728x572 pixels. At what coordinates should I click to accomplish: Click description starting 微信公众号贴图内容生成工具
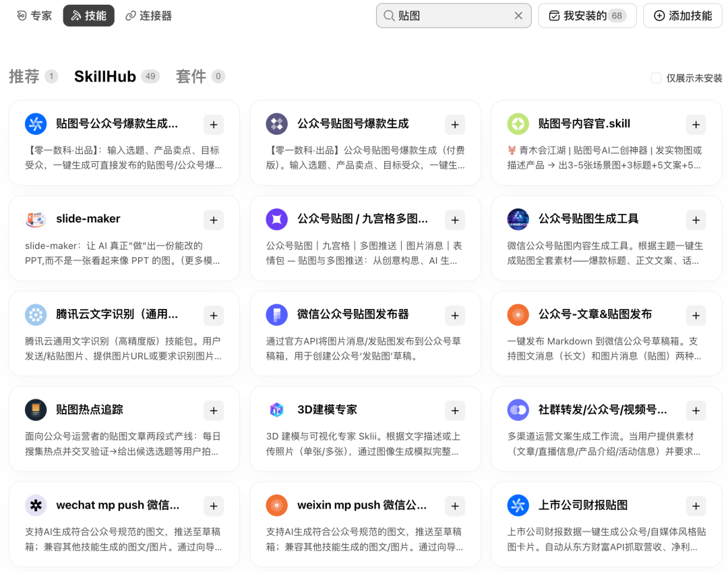coord(605,253)
